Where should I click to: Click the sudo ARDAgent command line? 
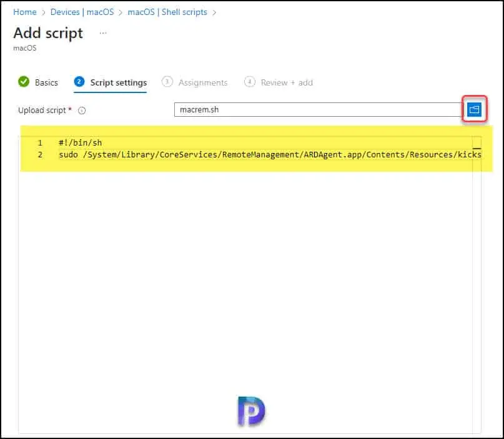[x=270, y=155]
